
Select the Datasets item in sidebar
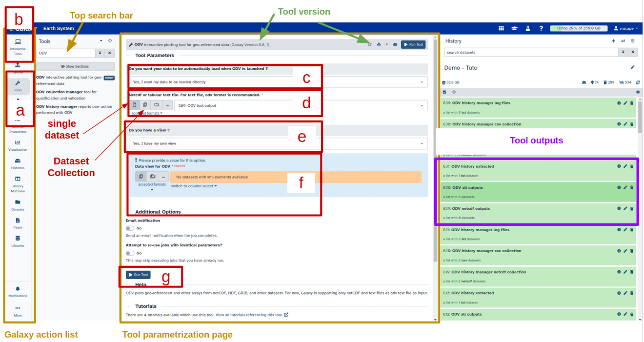pyautogui.click(x=18, y=204)
